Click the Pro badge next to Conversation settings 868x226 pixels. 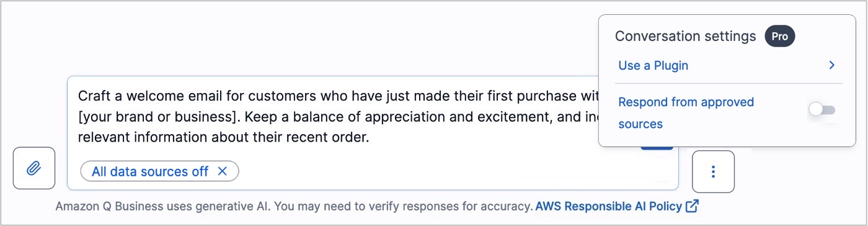780,37
